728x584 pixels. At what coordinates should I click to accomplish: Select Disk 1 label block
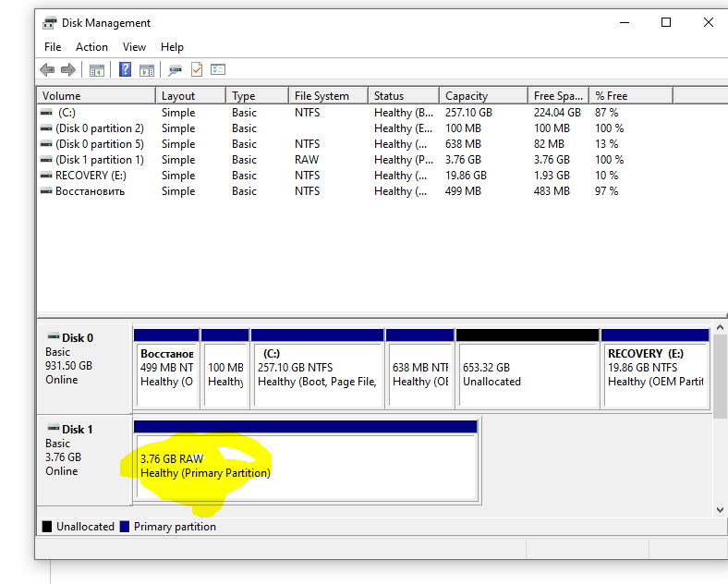[x=84, y=460]
